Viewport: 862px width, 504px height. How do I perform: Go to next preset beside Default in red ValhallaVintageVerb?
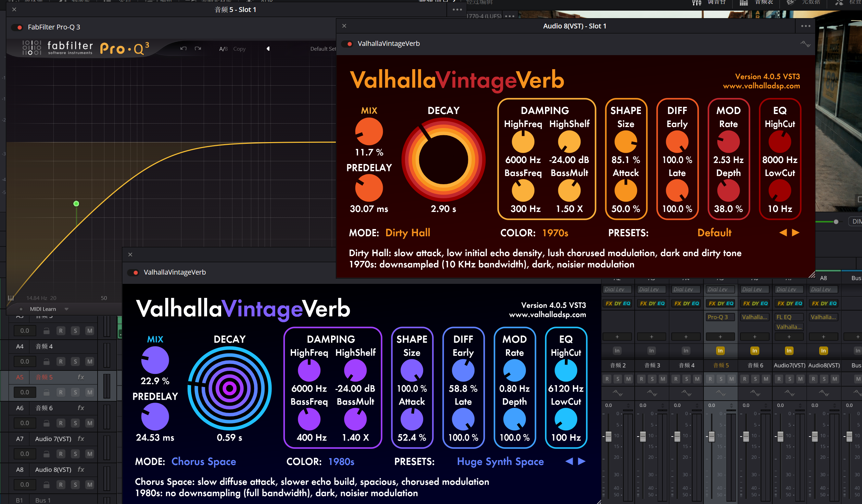(x=796, y=233)
